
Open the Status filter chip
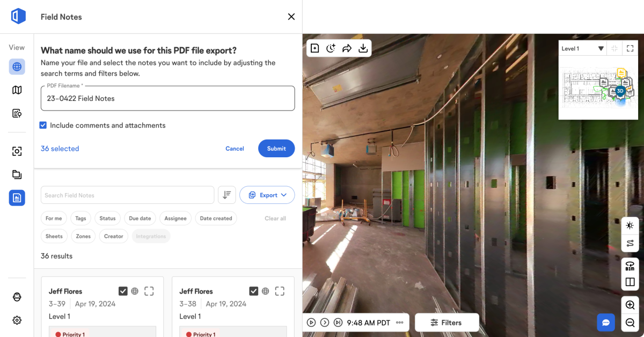coord(107,218)
